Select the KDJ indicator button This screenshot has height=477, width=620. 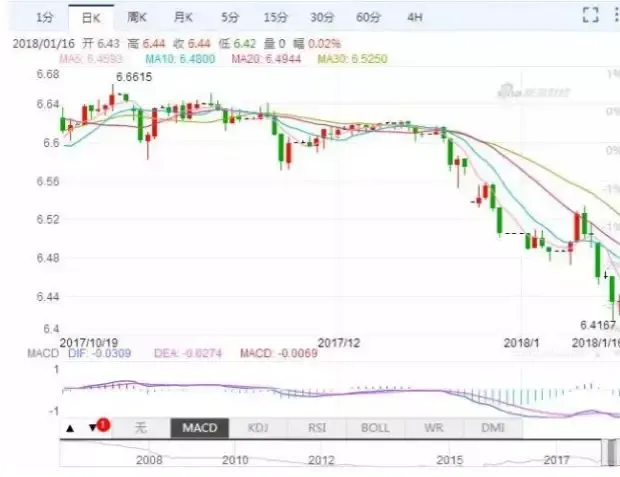258,428
